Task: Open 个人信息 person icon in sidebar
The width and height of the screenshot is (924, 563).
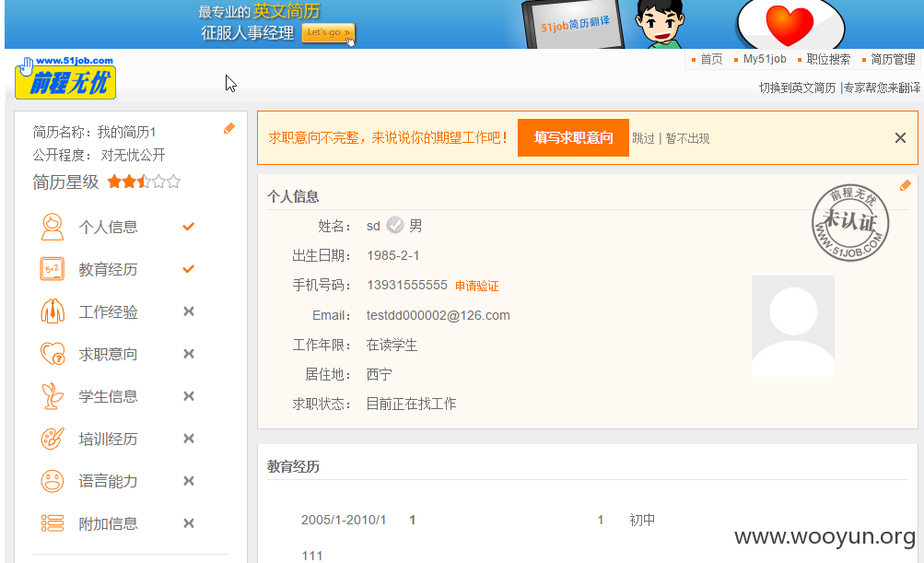Action: 53,227
